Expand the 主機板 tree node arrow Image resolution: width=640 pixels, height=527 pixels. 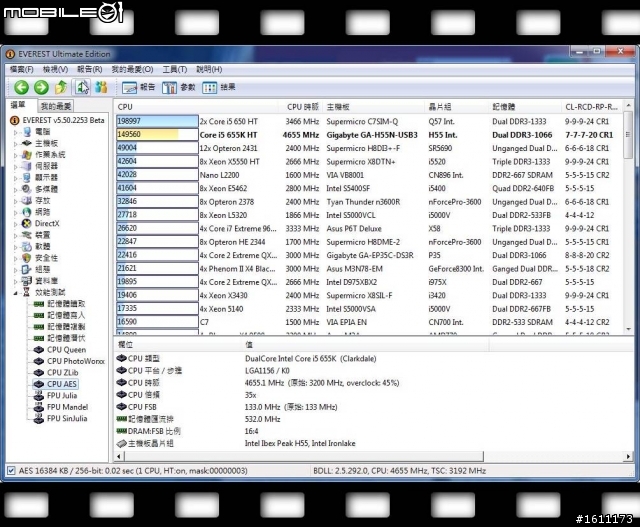[x=16, y=143]
